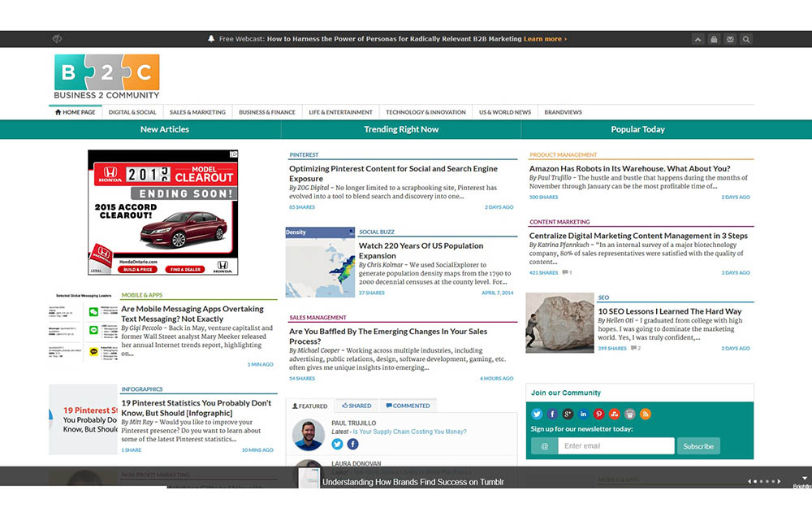Image resolution: width=812 pixels, height=508 pixels.
Task: Open the Learn more webcast link
Action: (545, 39)
